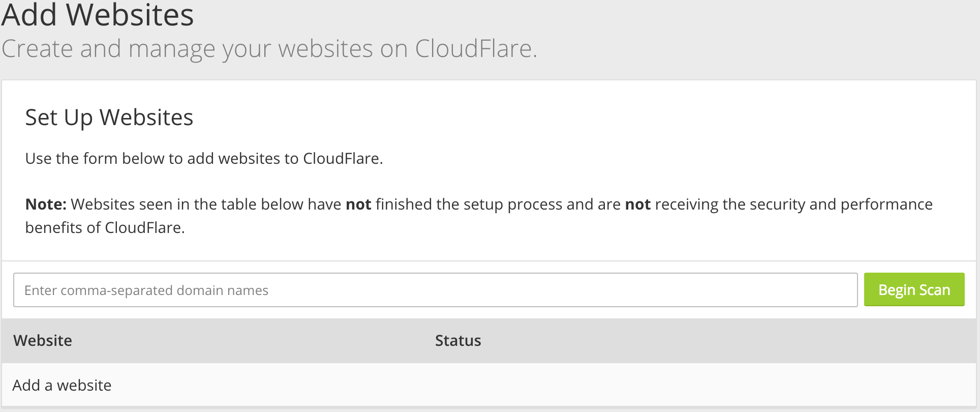
Task: Click the phrase 'setup process' in the note
Action: pos(509,204)
